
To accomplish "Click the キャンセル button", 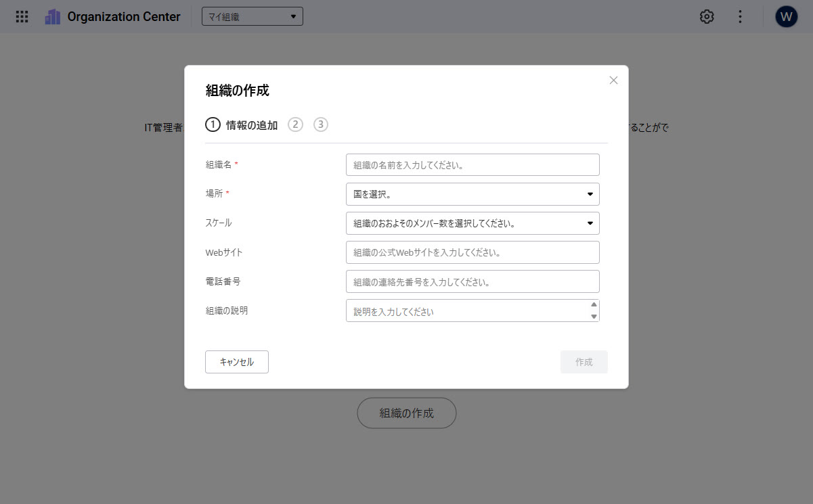I will 236,362.
